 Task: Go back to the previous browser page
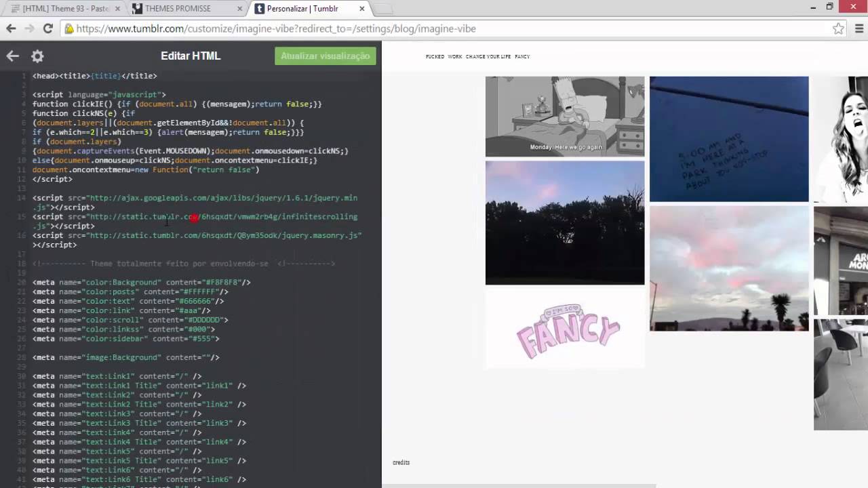pyautogui.click(x=11, y=28)
